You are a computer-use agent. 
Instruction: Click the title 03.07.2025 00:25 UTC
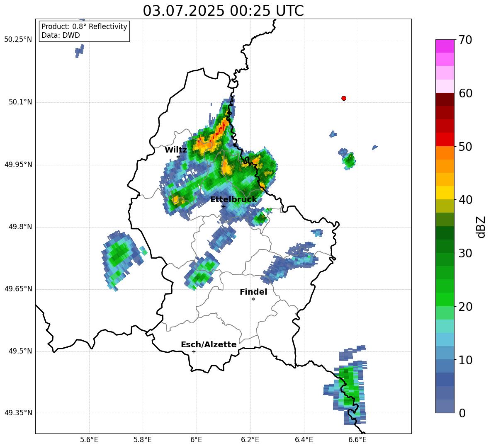click(x=223, y=11)
